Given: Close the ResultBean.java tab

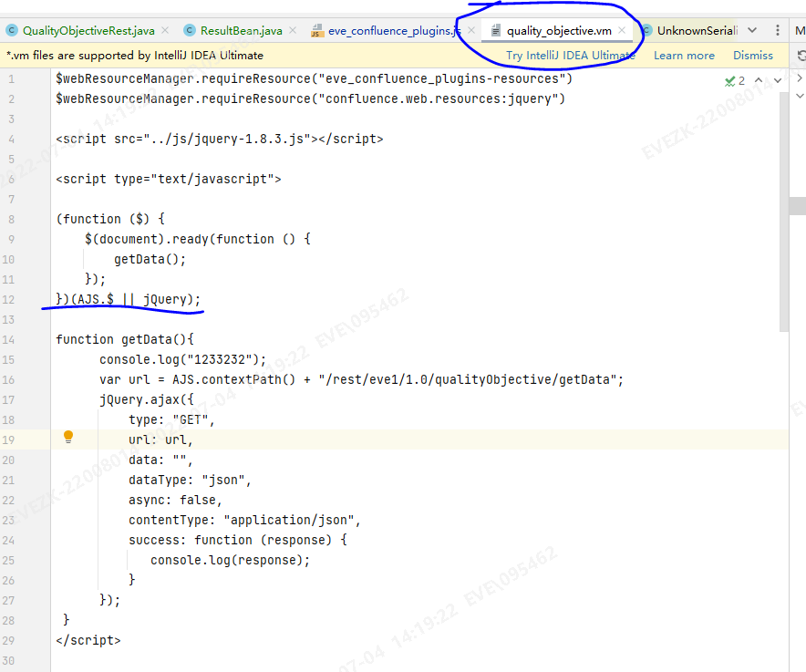Looking at the screenshot, I should coord(293,30).
